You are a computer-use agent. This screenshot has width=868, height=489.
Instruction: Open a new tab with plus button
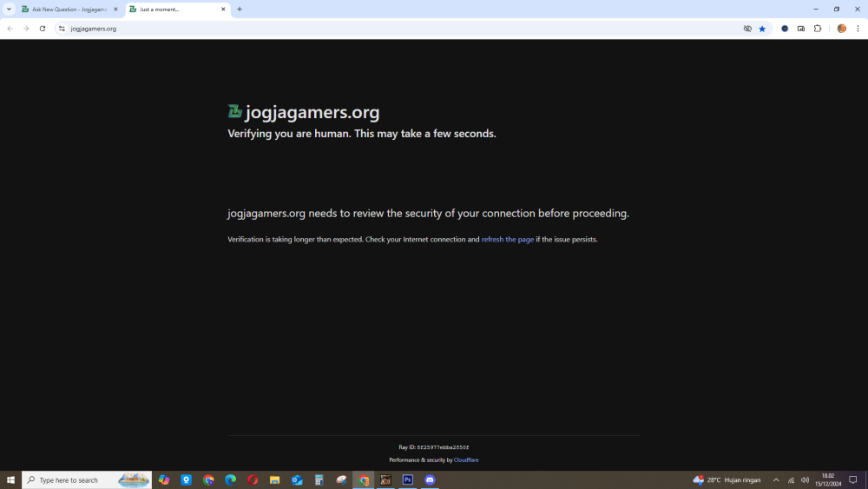tap(240, 10)
